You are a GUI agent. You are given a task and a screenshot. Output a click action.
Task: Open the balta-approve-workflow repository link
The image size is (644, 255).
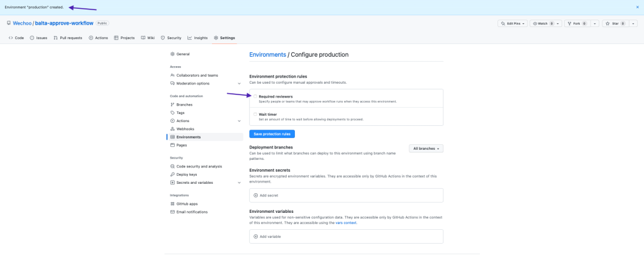(64, 23)
